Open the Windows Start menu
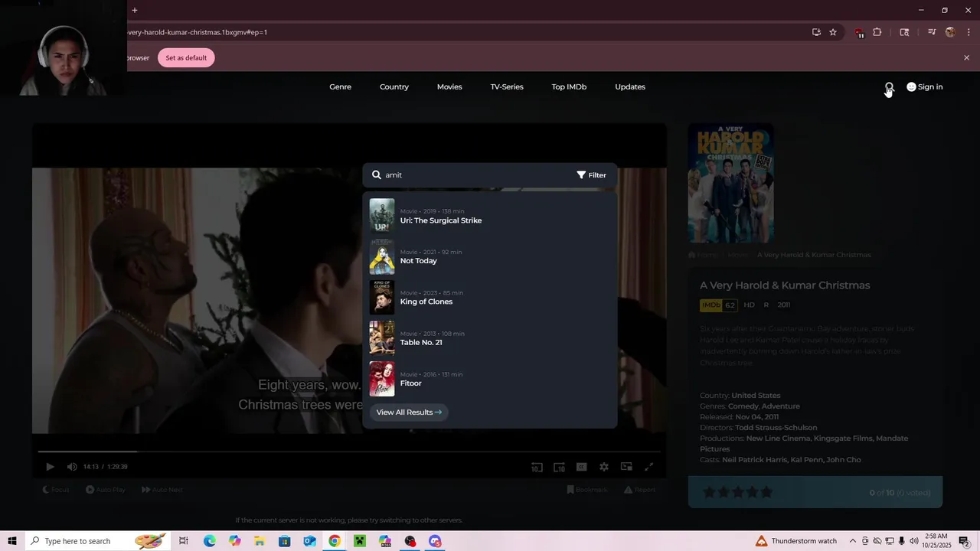Image resolution: width=980 pixels, height=551 pixels. click(11, 541)
